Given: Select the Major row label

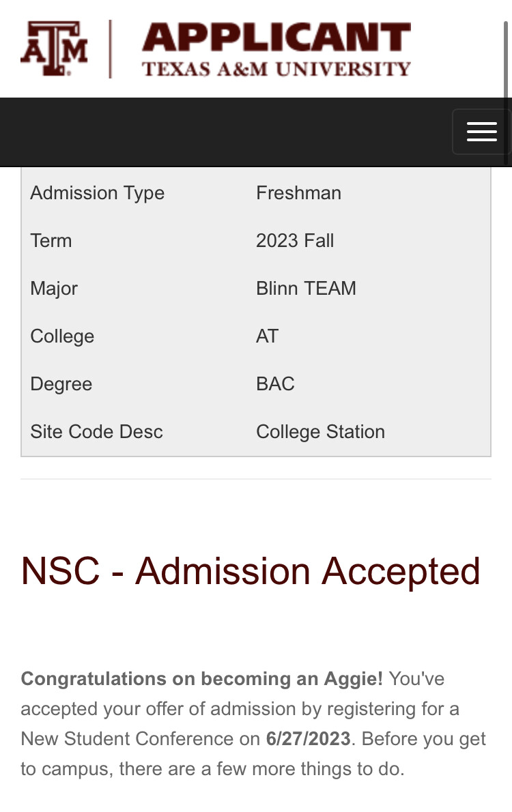Looking at the screenshot, I should click(54, 289).
